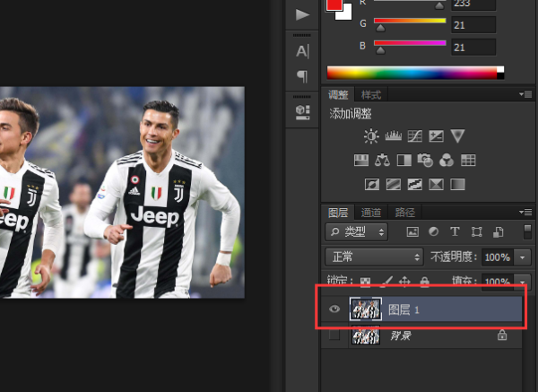This screenshot has width=538, height=392.
Task: Filter layers by type (T) icon
Action: pyautogui.click(x=455, y=231)
